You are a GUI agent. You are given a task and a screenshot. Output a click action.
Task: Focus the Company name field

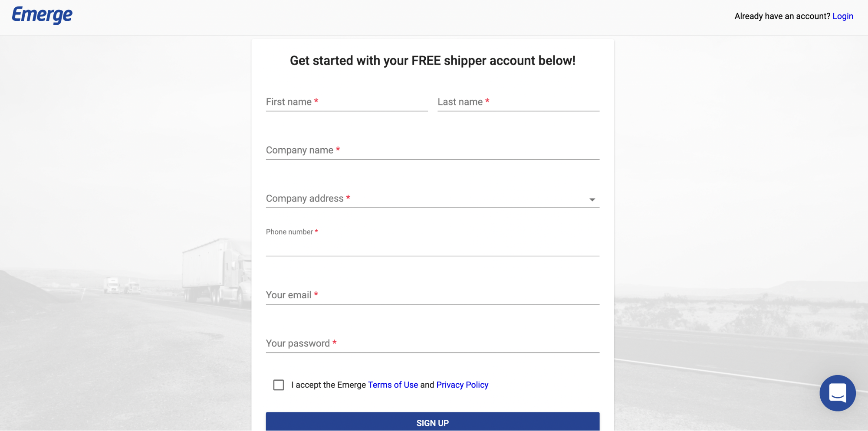click(432, 150)
